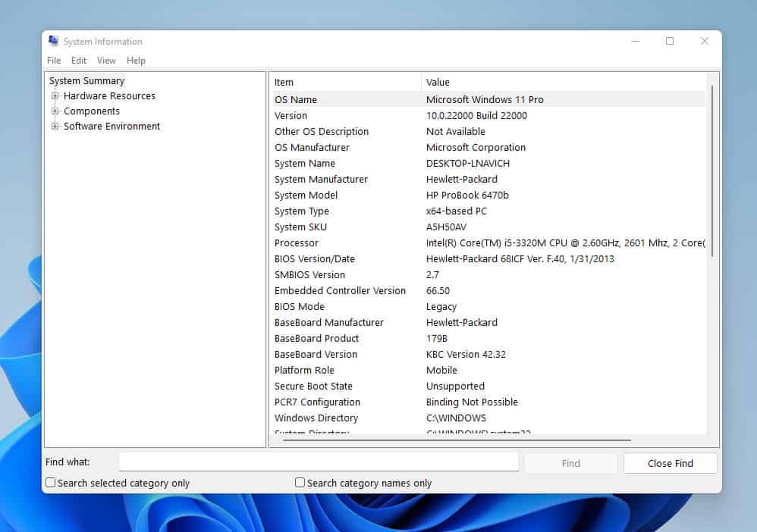Enable Search selected category only
The width and height of the screenshot is (757, 532).
[x=50, y=483]
